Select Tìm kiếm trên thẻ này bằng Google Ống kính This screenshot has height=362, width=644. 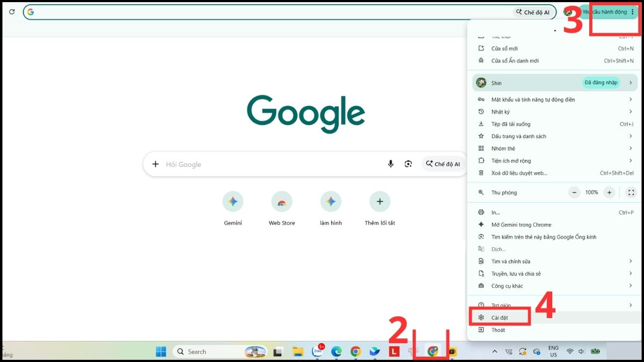click(x=555, y=237)
